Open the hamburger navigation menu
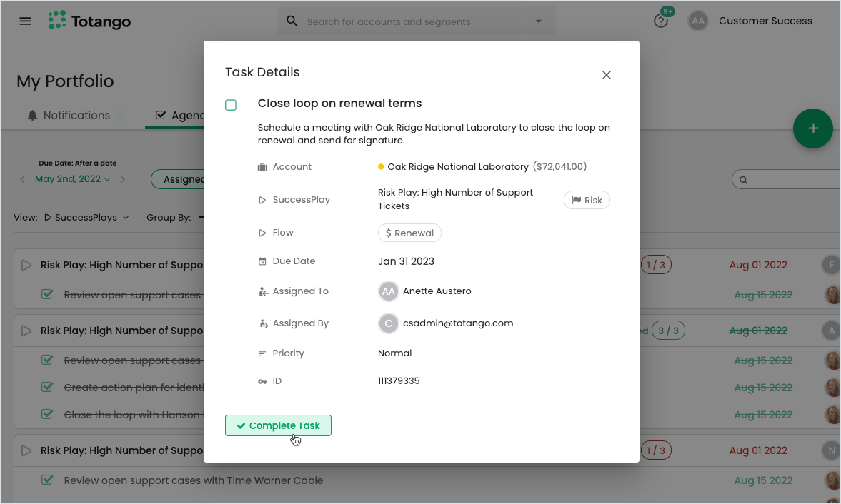This screenshot has height=504, width=841. [x=26, y=20]
